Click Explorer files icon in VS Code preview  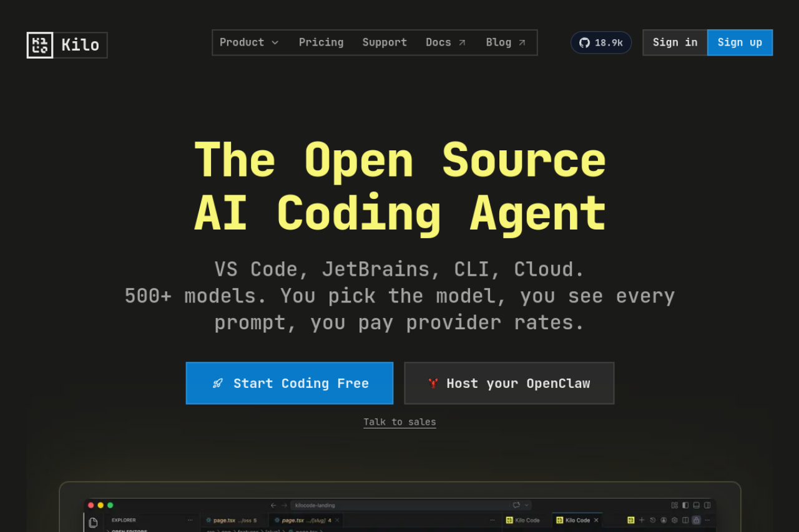coord(93,522)
